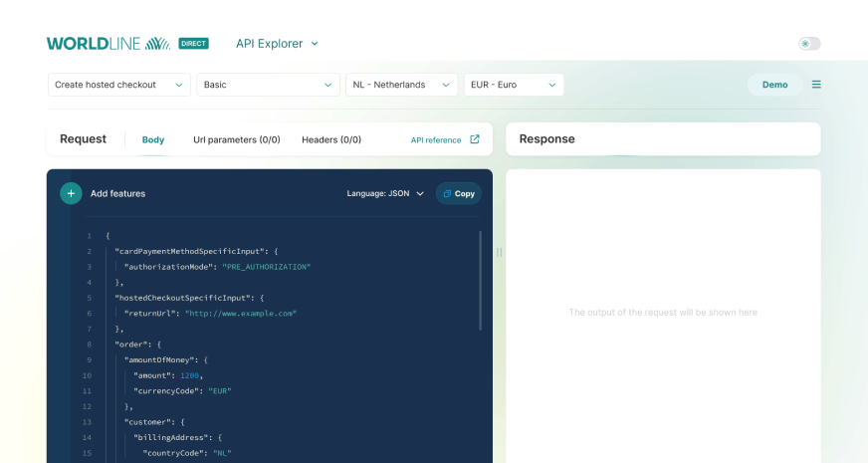Open the API reference link

click(436, 140)
